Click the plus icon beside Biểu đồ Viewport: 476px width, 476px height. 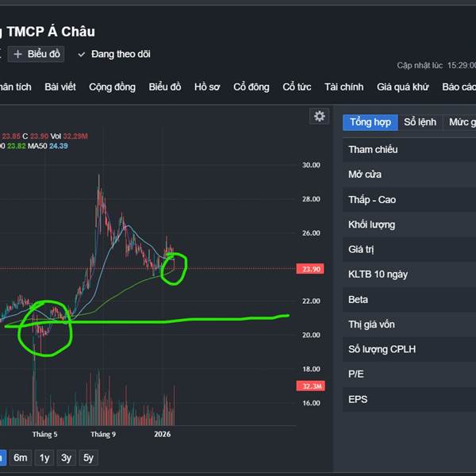(x=17, y=54)
